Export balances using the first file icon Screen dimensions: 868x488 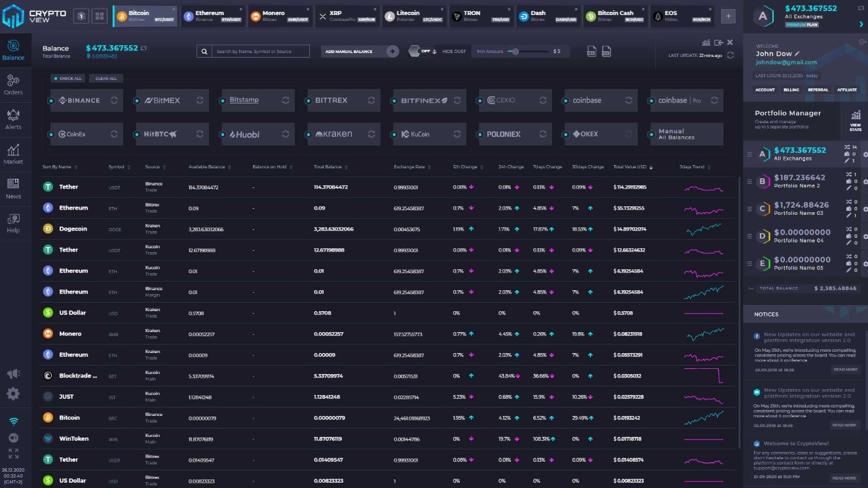[x=592, y=51]
